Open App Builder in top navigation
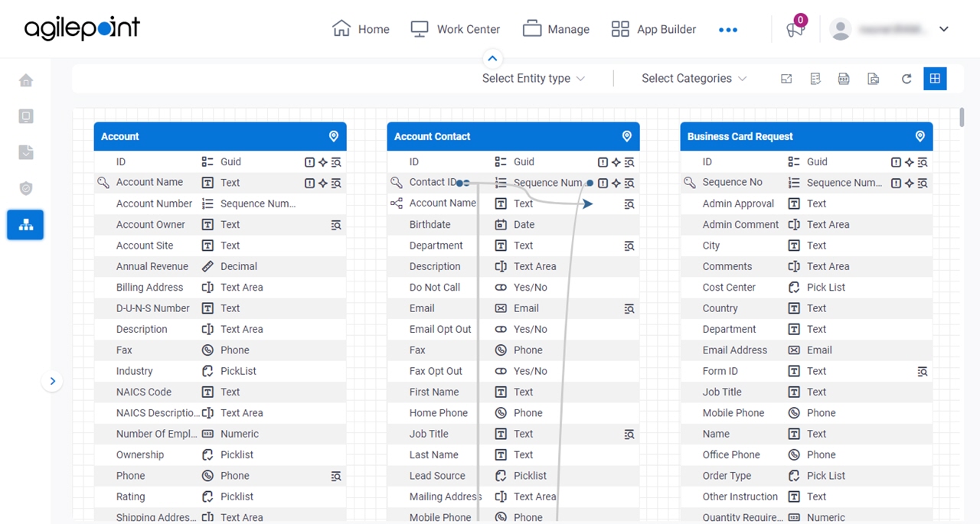 (654, 29)
